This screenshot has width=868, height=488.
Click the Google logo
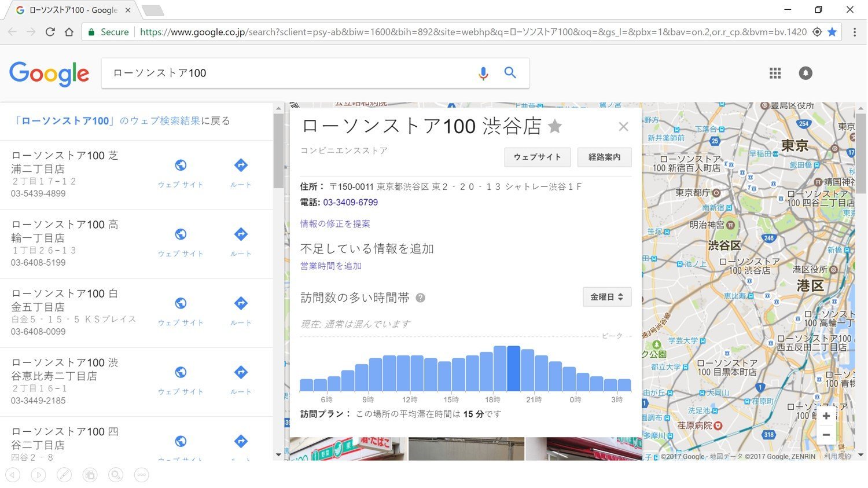[x=49, y=74]
